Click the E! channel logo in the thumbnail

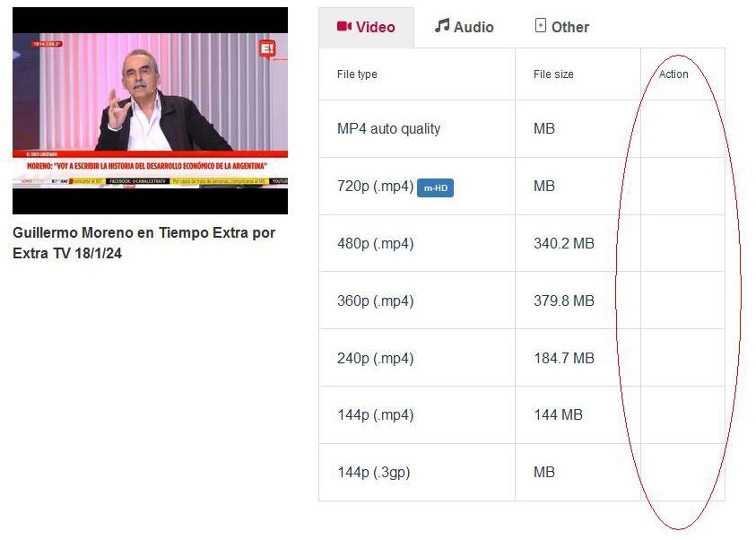click(x=267, y=49)
